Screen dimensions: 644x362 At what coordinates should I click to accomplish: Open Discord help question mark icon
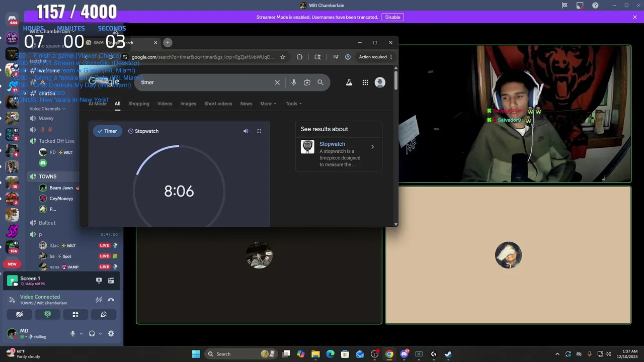(595, 6)
